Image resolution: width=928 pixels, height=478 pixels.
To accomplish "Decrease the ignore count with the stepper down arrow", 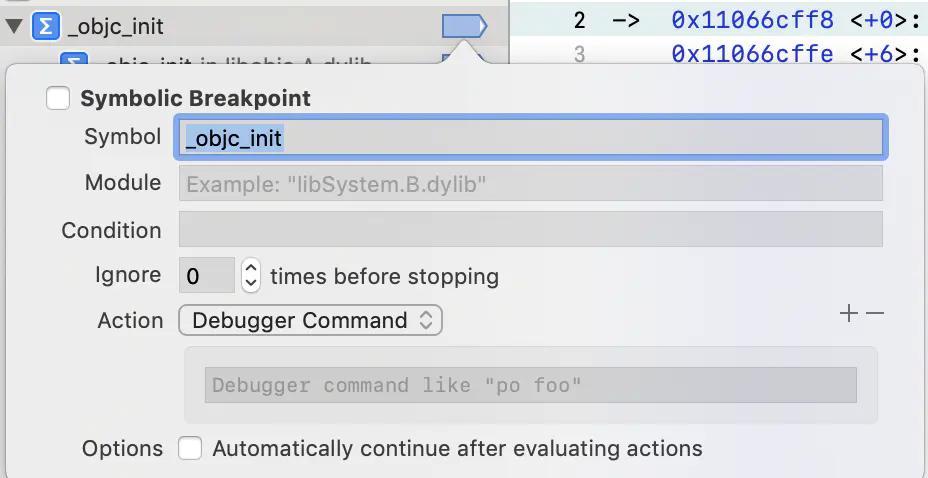I will tap(251, 283).
